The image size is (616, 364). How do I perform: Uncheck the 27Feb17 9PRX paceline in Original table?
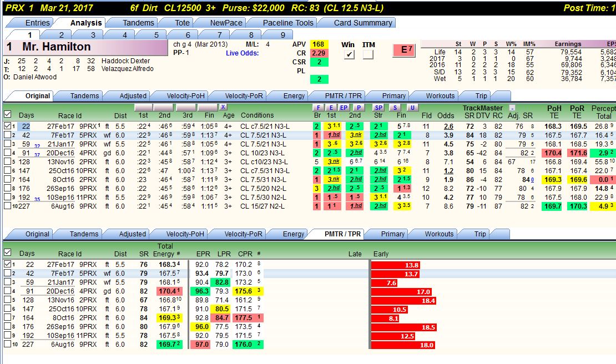click(7, 126)
